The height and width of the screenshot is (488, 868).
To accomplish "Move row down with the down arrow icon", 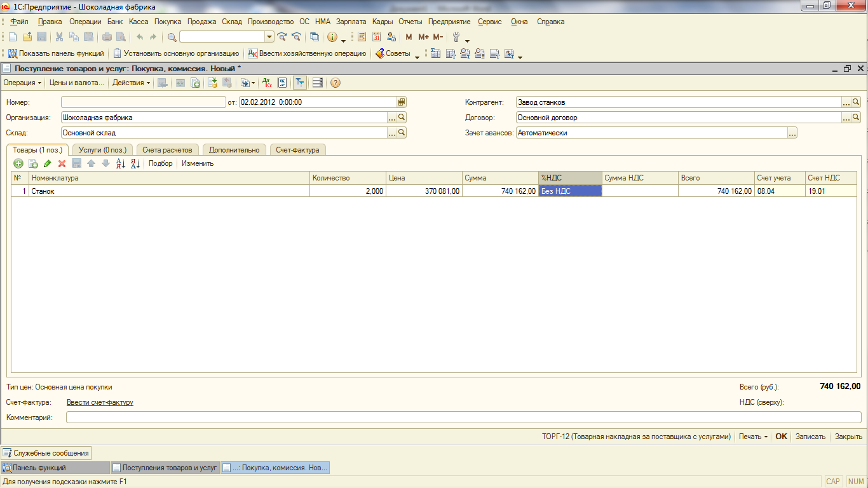I will (105, 163).
